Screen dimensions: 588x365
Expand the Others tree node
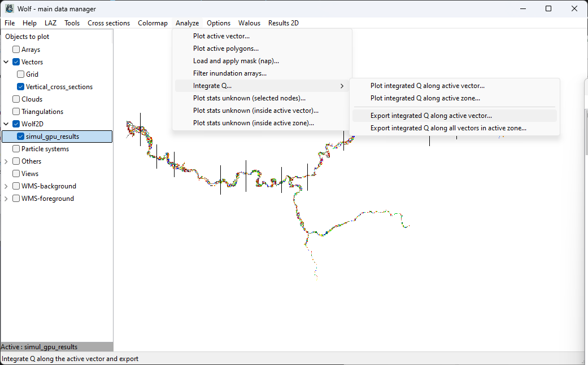(6, 161)
